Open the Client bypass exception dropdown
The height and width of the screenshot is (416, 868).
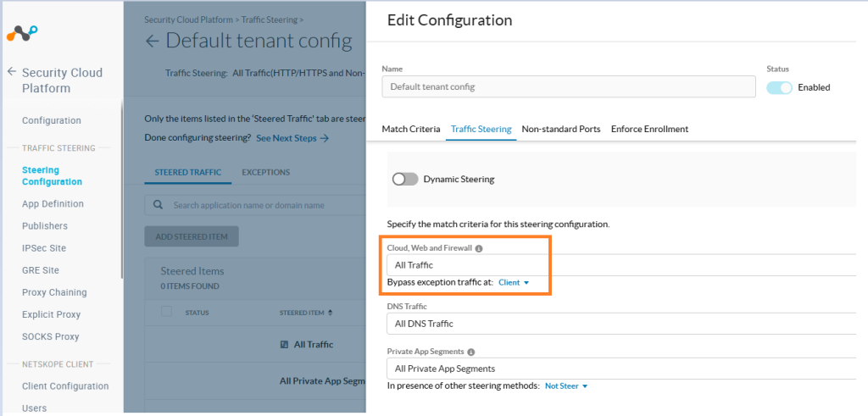514,283
